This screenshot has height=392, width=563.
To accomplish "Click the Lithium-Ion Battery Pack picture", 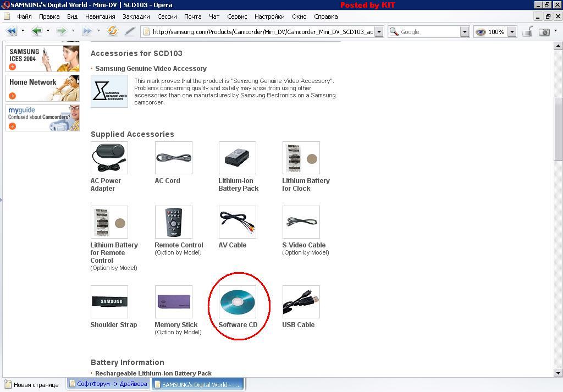I will [x=238, y=158].
